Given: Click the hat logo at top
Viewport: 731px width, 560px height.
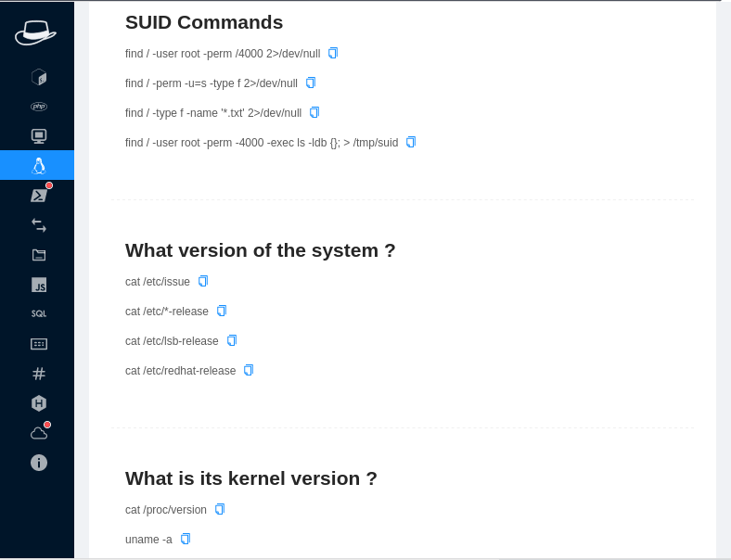Looking at the screenshot, I should 36,32.
